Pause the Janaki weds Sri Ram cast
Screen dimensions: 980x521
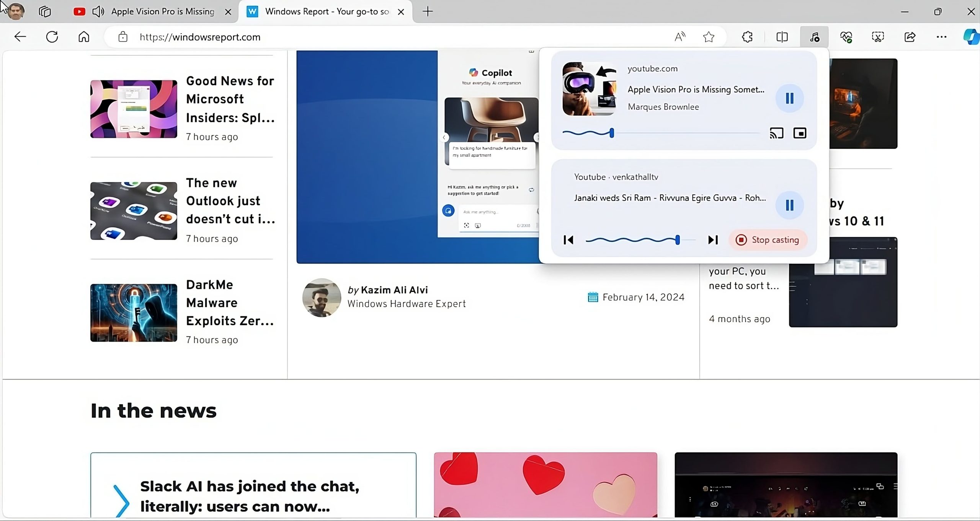point(789,205)
